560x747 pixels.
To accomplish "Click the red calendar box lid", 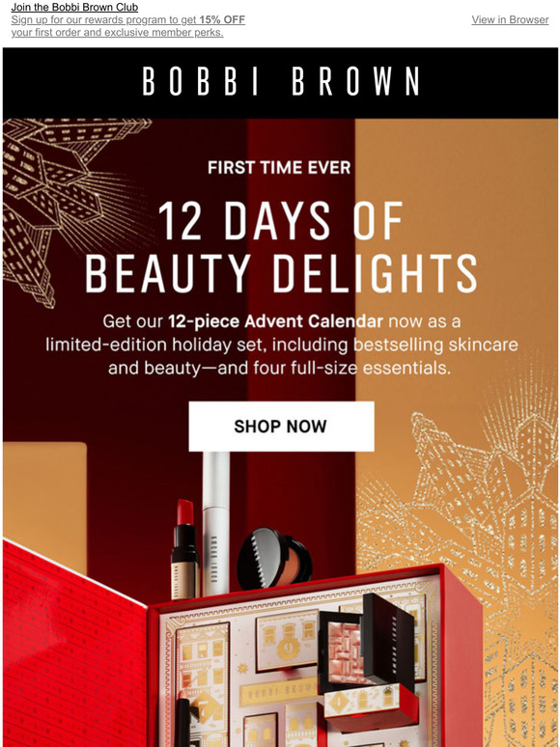I will click(x=74, y=643).
